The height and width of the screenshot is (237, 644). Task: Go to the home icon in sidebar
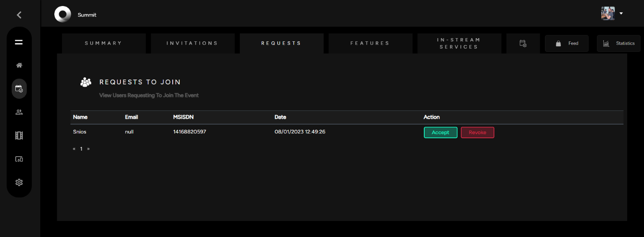[x=19, y=65]
